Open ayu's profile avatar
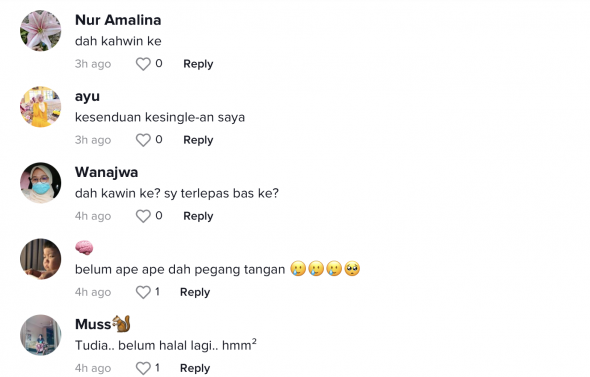The image size is (590, 377). point(41,106)
